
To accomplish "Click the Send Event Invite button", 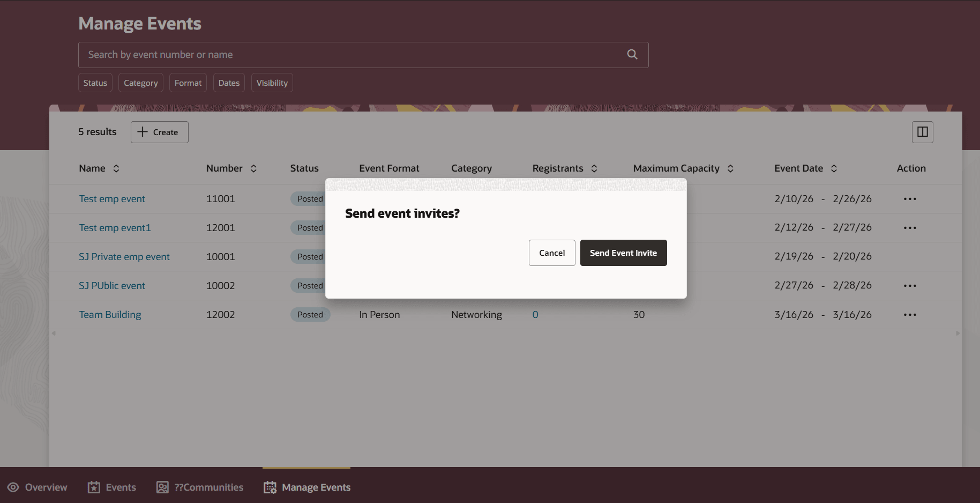I will click(623, 253).
